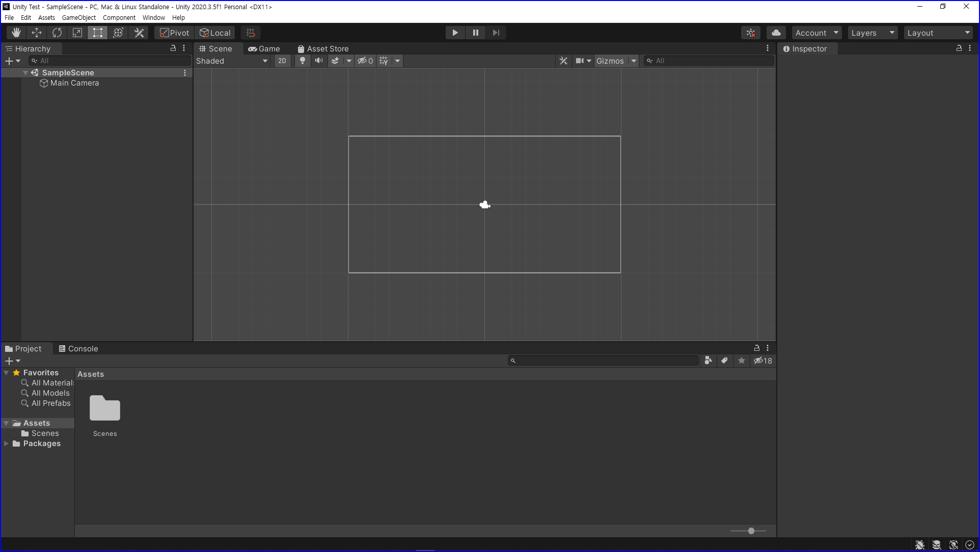Lock the Inspector panel
Screen dimensions: 980x552
(x=959, y=48)
